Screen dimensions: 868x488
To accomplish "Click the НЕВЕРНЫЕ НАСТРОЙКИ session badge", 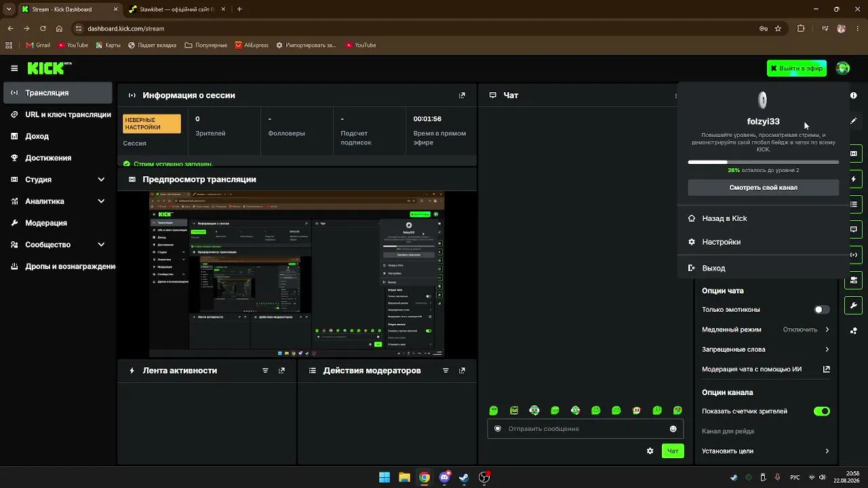I will coord(152,124).
